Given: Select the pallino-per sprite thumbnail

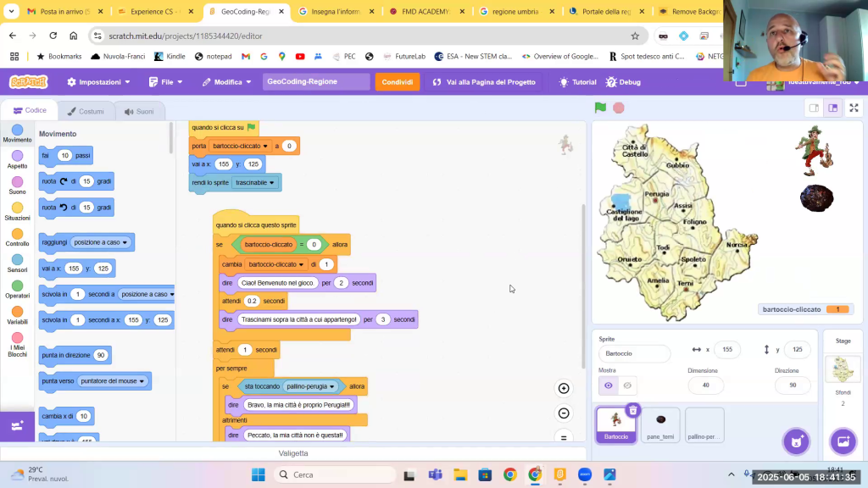Looking at the screenshot, I should (704, 425).
